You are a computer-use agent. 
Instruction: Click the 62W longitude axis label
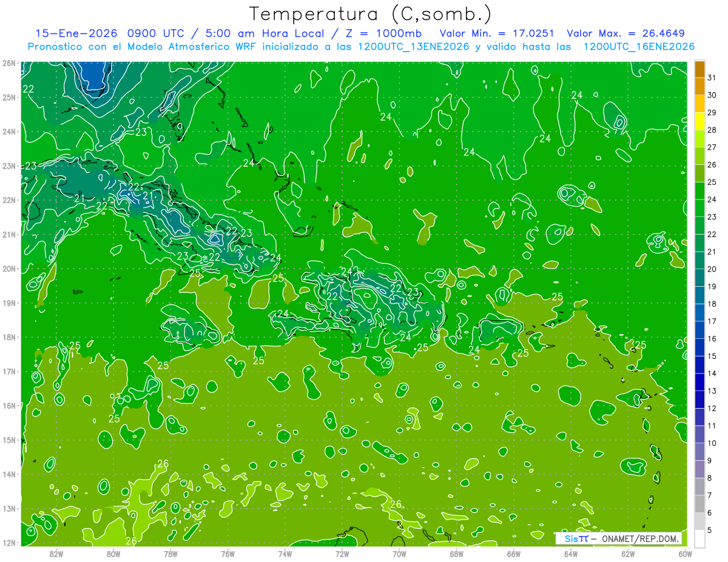point(629,554)
